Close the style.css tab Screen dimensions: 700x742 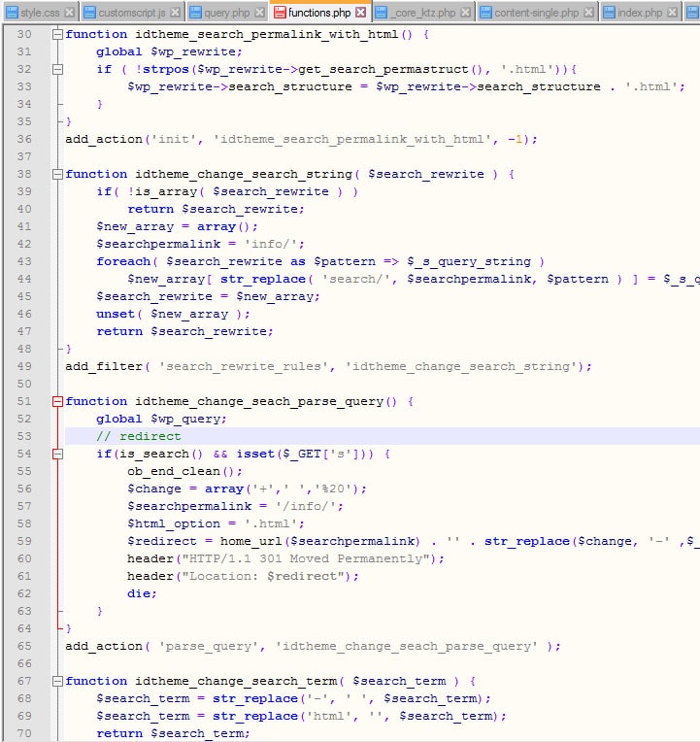point(69,13)
